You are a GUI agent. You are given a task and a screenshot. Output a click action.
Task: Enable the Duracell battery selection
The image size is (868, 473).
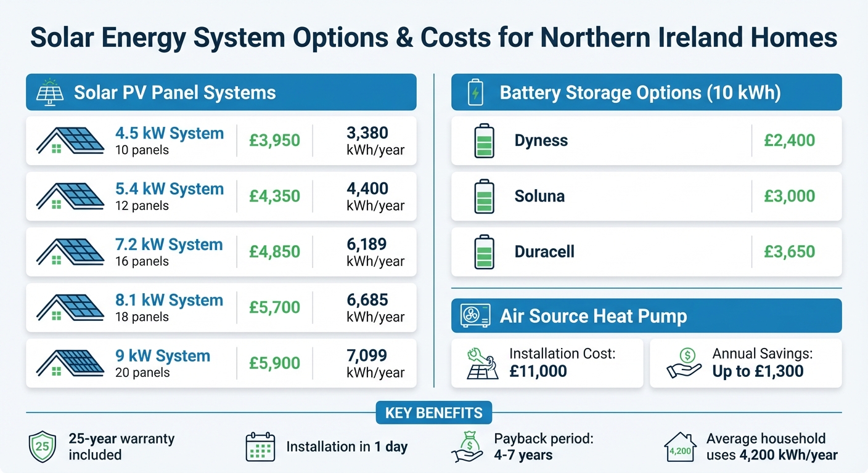[x=646, y=252]
